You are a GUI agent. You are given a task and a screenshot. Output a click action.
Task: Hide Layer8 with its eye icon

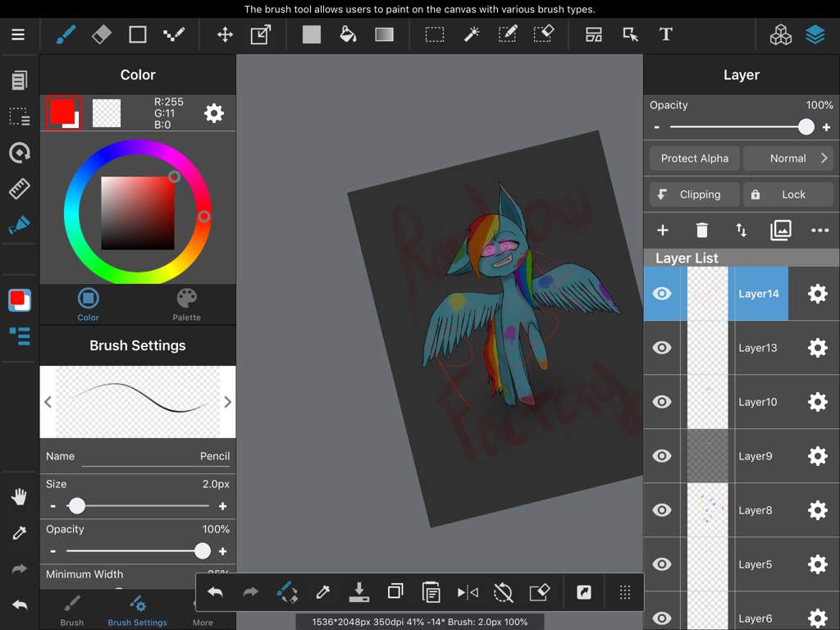[662, 510]
